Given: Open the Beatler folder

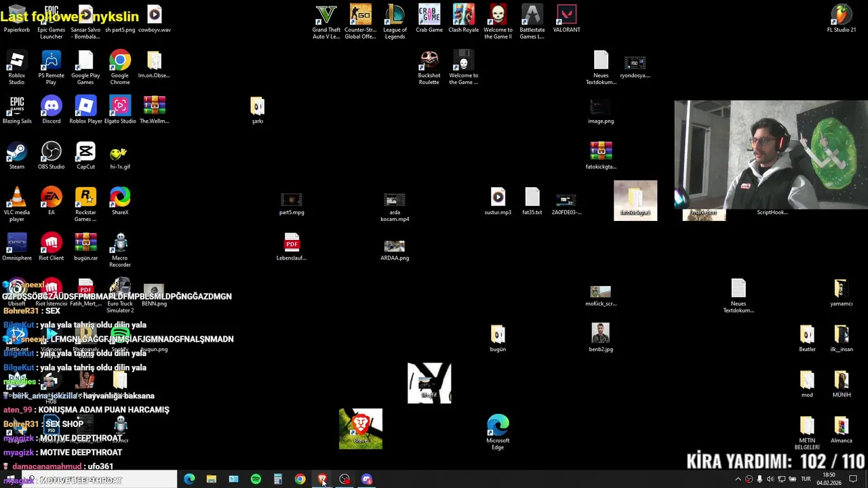Looking at the screenshot, I should pyautogui.click(x=807, y=338).
